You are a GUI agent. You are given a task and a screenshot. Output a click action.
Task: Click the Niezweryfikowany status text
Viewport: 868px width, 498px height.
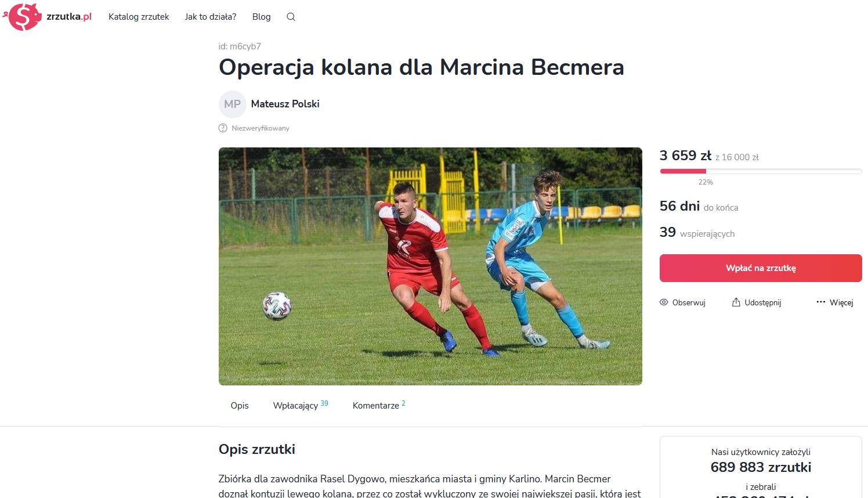tap(261, 128)
